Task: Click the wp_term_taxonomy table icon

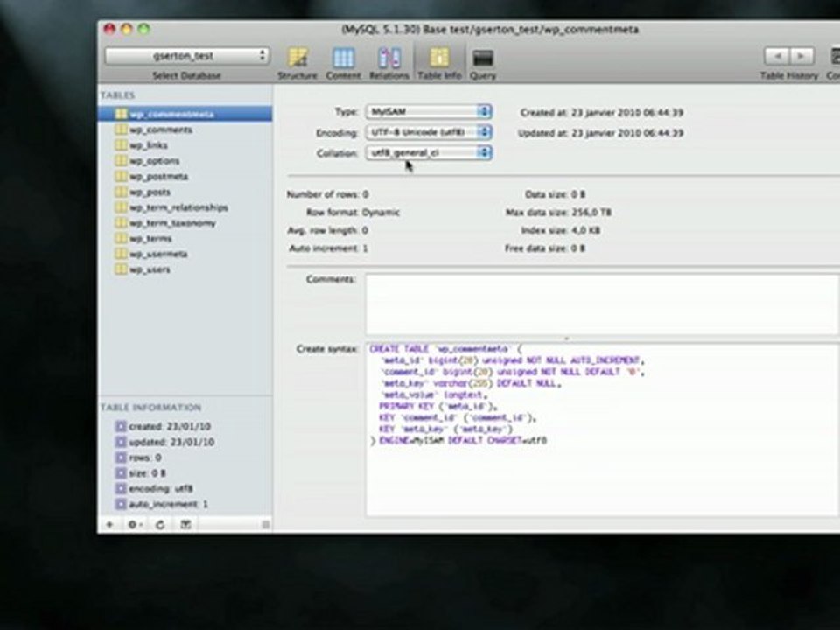Action: [121, 222]
